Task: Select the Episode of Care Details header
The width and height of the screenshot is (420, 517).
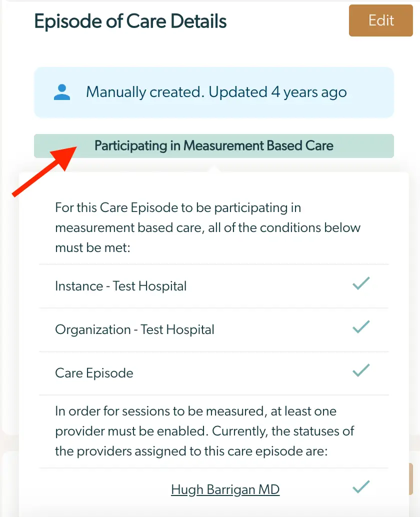Action: (x=130, y=21)
